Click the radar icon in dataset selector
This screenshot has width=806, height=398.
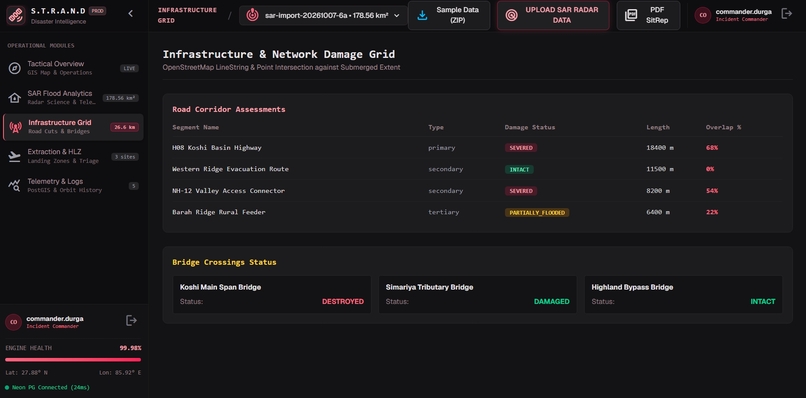pos(252,15)
